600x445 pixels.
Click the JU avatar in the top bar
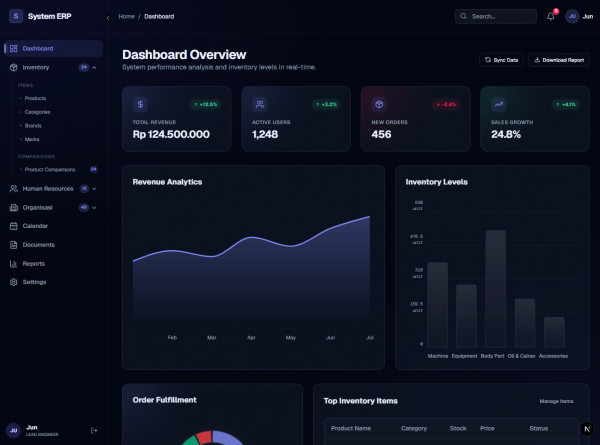572,16
